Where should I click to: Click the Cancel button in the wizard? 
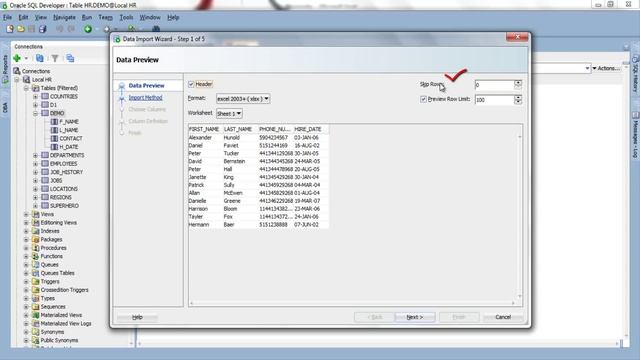point(503,317)
